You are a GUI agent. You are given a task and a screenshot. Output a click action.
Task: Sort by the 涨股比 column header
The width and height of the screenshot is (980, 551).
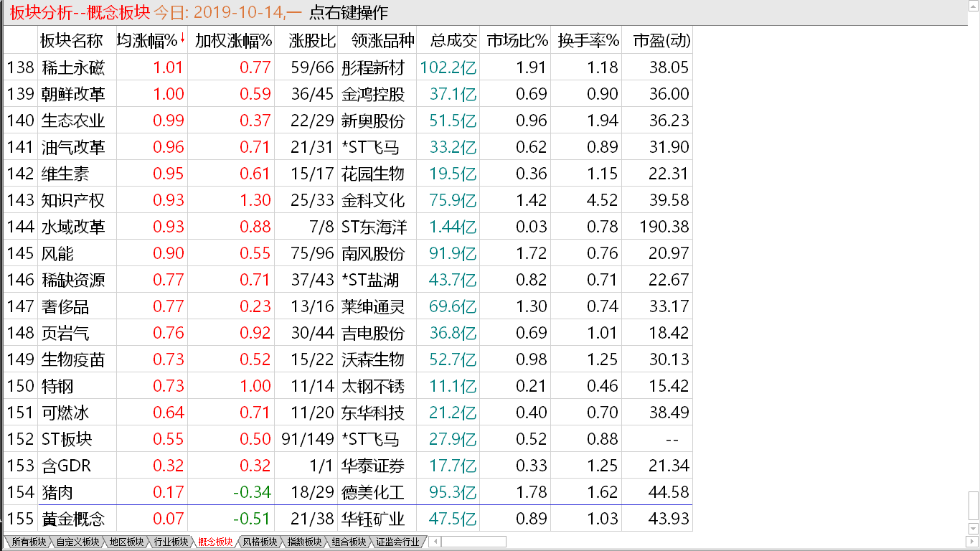point(313,40)
